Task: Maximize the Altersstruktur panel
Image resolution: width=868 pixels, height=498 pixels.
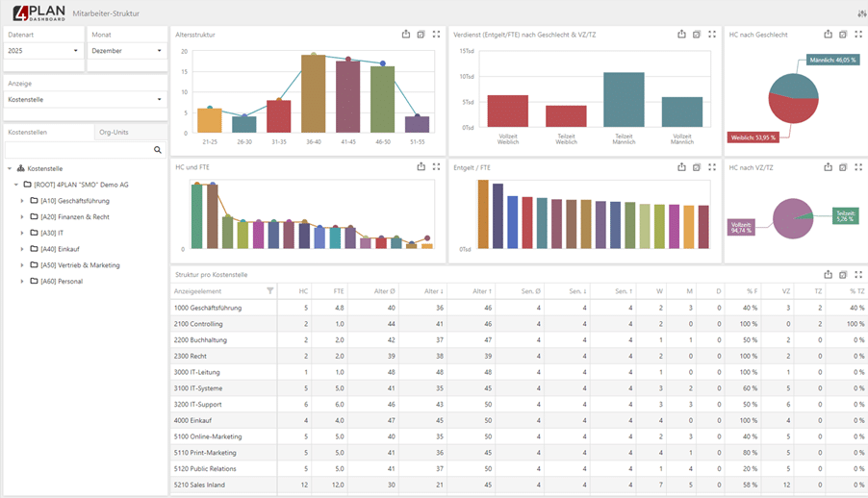Action: click(x=436, y=35)
